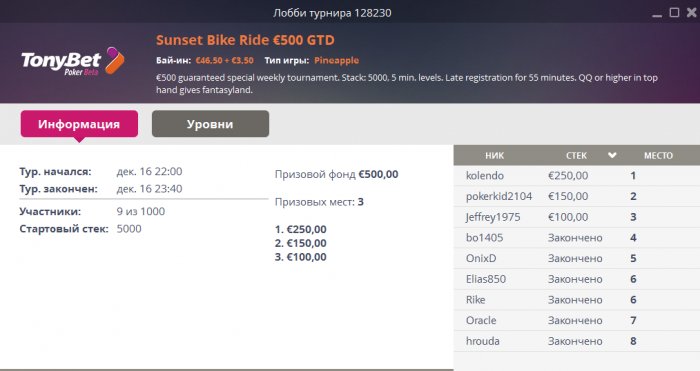The width and height of the screenshot is (700, 371).
Task: Select the Elias850 player row
Action: pyautogui.click(x=577, y=279)
